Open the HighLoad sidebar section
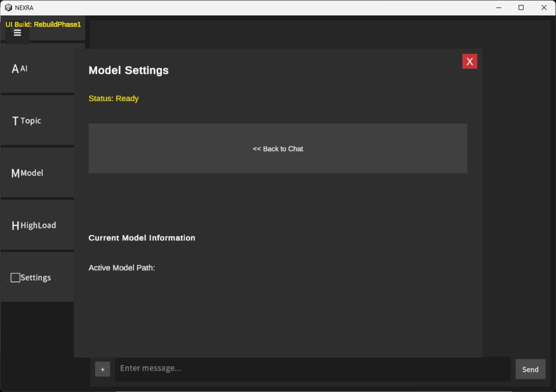 coord(37,225)
